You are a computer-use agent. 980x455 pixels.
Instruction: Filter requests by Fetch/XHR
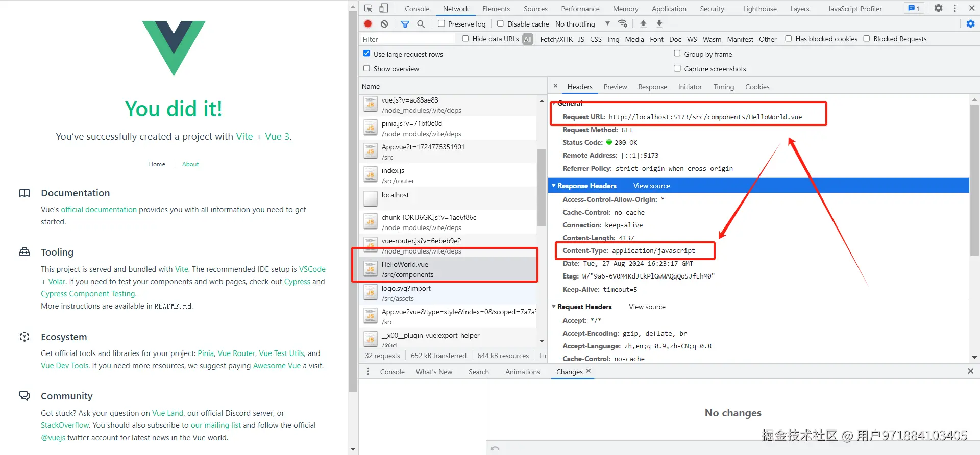[x=556, y=39]
